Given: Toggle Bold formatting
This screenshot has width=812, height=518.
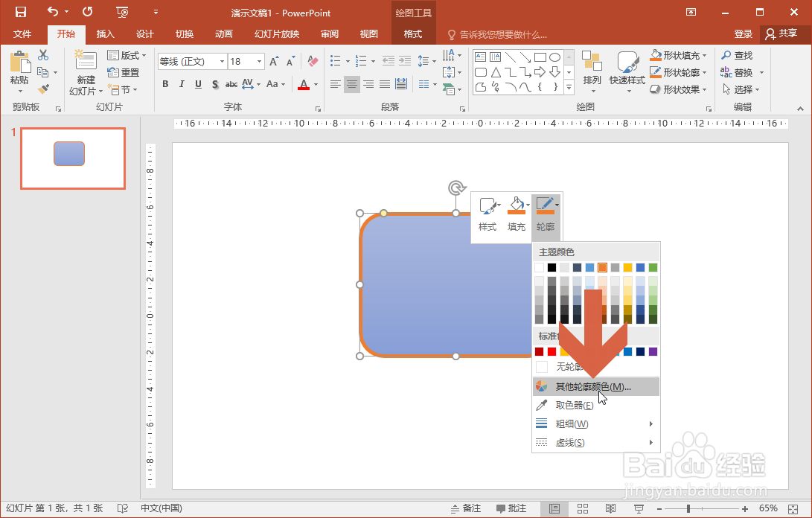Looking at the screenshot, I should (165, 84).
